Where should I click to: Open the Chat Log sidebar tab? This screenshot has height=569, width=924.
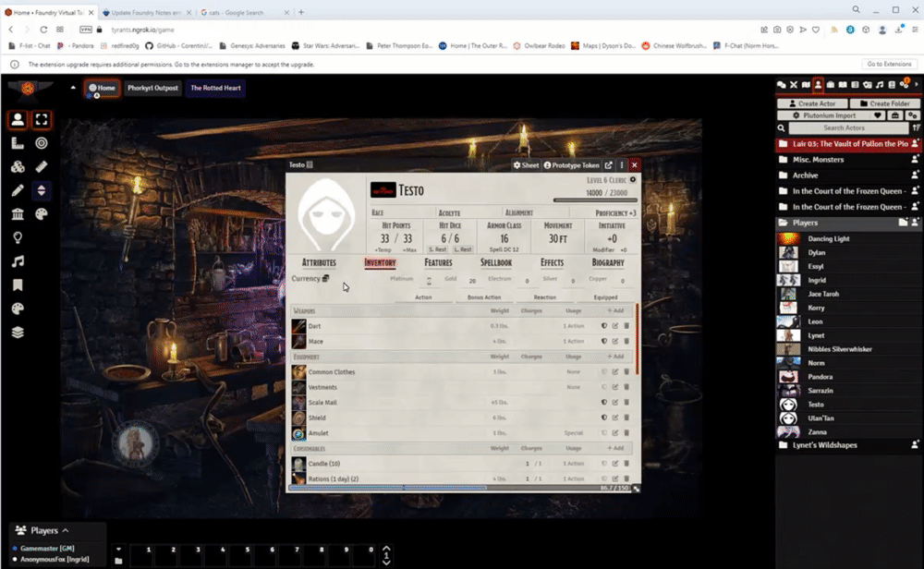click(x=782, y=85)
